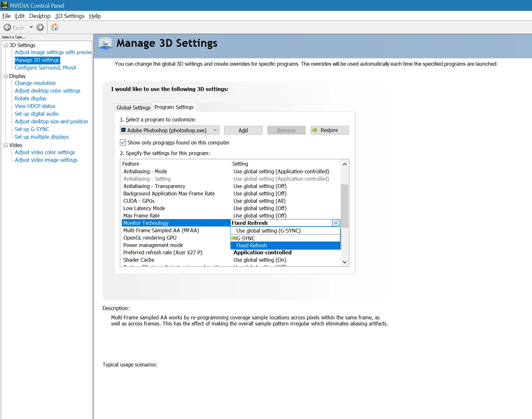
Task: Open the 3D Settings menu
Action: [70, 16]
